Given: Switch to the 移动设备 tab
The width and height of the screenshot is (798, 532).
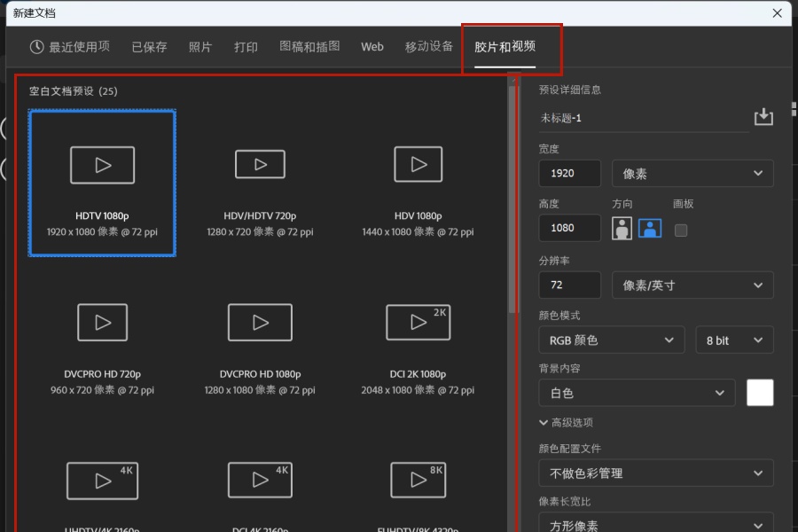Looking at the screenshot, I should point(428,46).
